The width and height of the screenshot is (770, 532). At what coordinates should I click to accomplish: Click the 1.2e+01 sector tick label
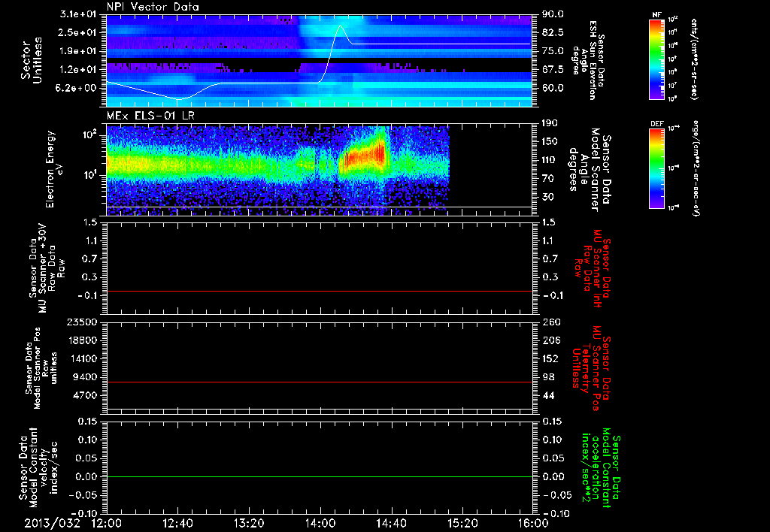(78, 70)
